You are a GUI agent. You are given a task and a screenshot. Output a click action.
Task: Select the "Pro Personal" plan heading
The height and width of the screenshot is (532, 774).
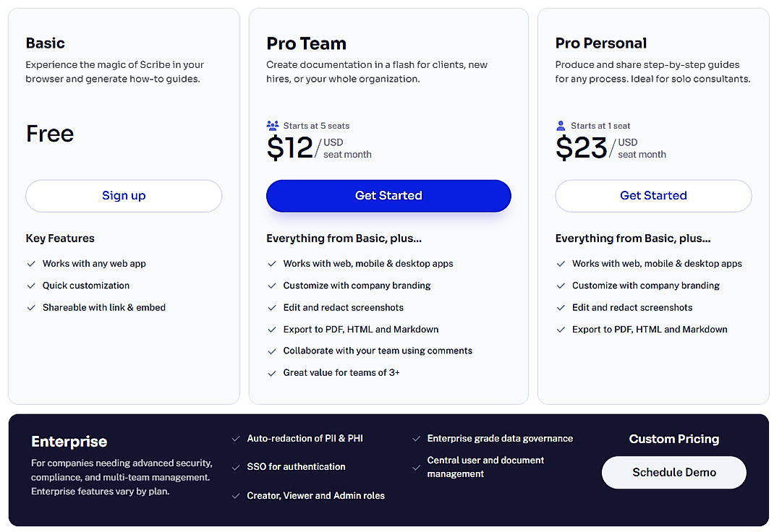click(x=600, y=43)
